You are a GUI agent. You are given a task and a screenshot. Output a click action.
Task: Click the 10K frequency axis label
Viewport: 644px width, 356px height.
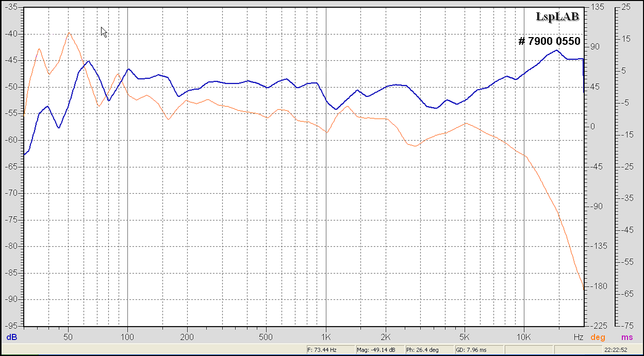tap(524, 337)
